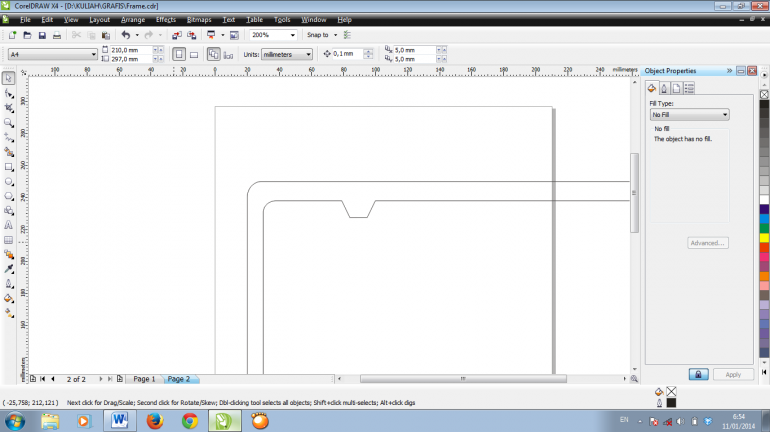Select the Shape tool
The image size is (770, 432).
click(8, 93)
